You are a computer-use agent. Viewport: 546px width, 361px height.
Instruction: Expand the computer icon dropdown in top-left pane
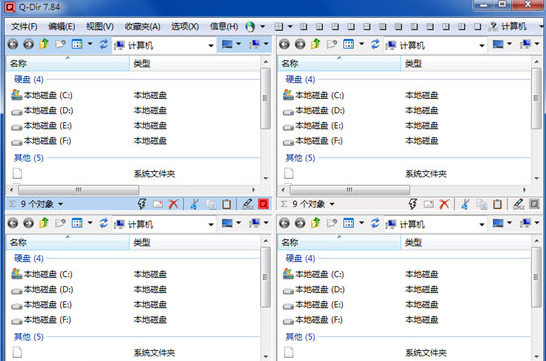point(266,44)
